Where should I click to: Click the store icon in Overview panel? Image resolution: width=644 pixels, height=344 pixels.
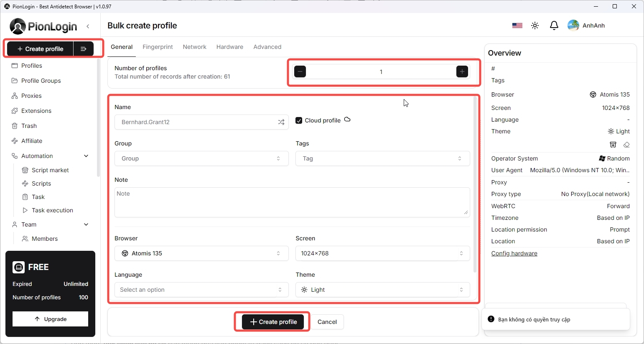[x=613, y=145]
